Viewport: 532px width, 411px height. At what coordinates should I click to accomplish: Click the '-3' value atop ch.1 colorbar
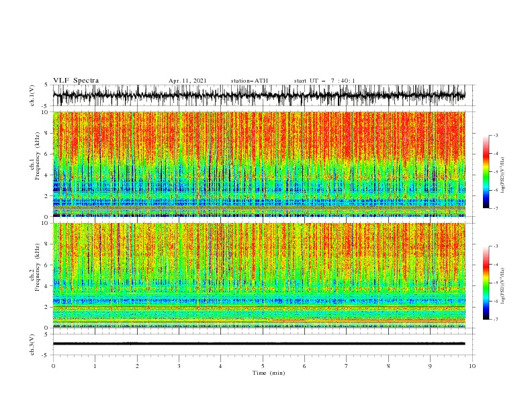pyautogui.click(x=495, y=135)
